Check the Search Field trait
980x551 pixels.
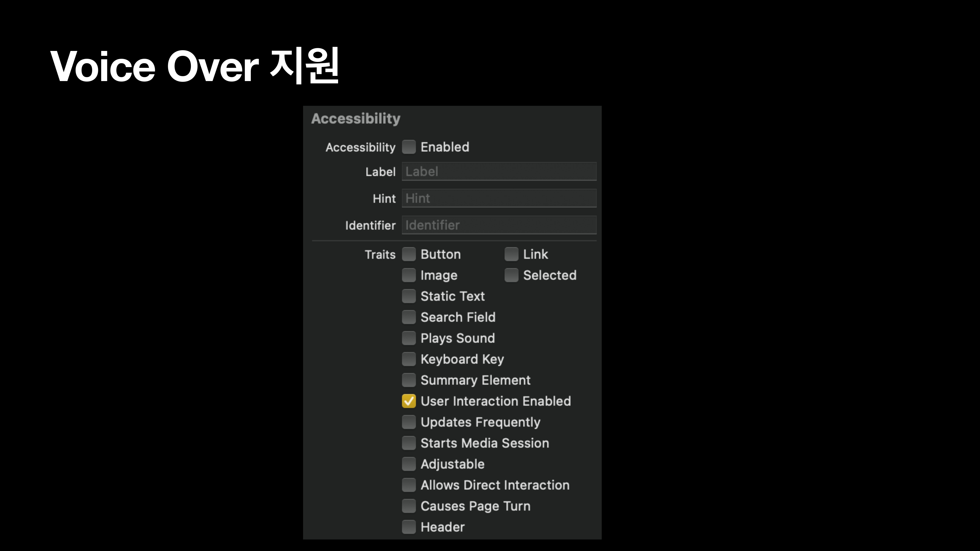coord(409,317)
